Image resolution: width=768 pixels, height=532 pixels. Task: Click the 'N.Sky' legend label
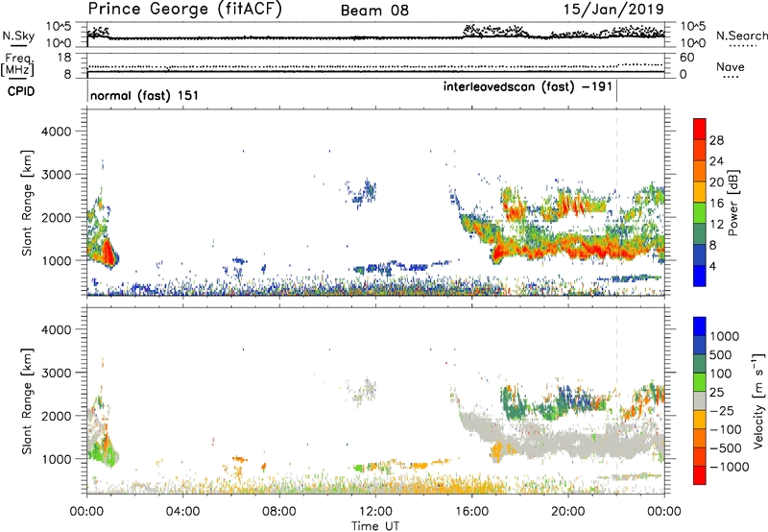18,36
